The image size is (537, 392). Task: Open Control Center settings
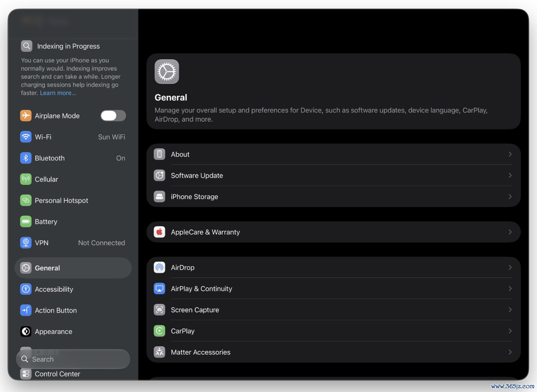click(x=73, y=374)
